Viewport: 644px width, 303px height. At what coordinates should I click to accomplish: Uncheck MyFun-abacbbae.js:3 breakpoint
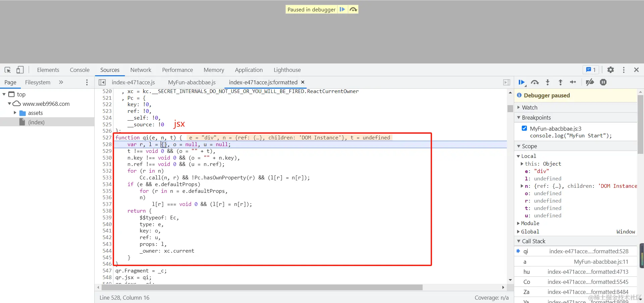tap(524, 128)
